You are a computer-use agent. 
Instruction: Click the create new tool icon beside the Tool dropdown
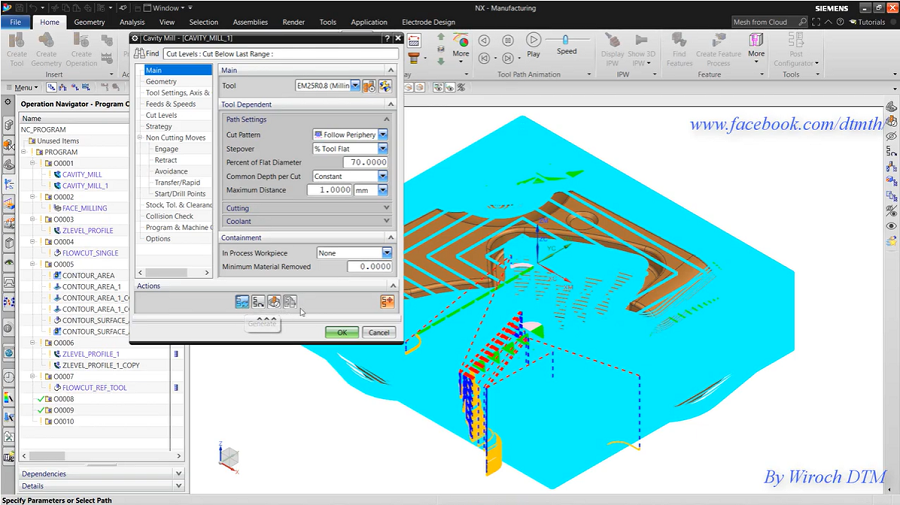385,86
